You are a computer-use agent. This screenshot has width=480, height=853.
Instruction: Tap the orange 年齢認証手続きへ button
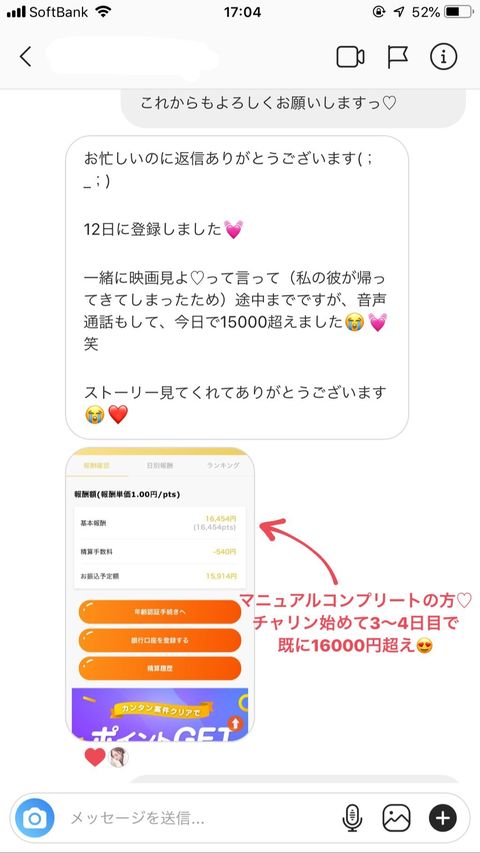tap(160, 612)
